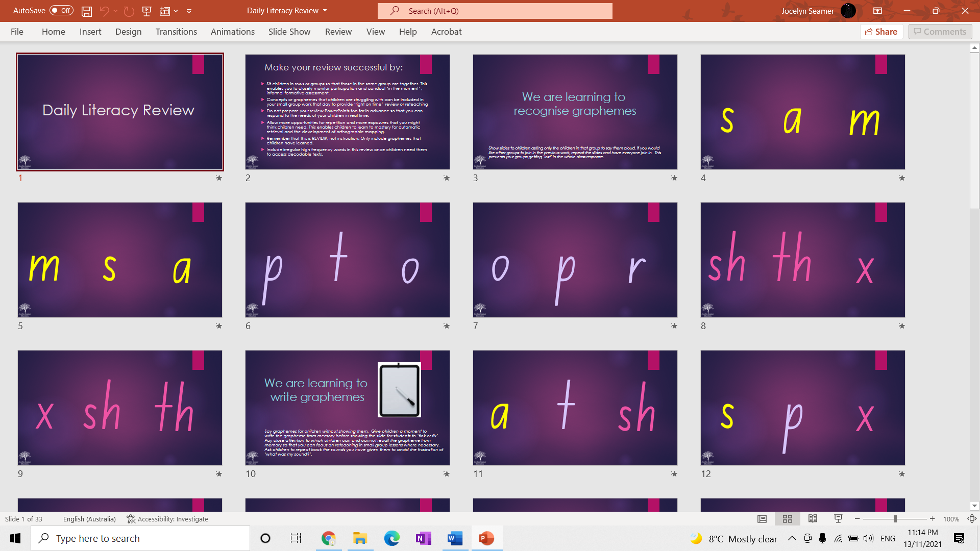
Task: Click scroll up arrow of vertical scrollbar
Action: click(974, 48)
